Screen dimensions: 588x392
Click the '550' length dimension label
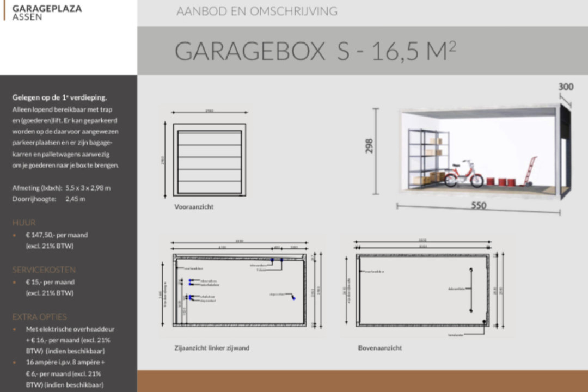pos(479,206)
